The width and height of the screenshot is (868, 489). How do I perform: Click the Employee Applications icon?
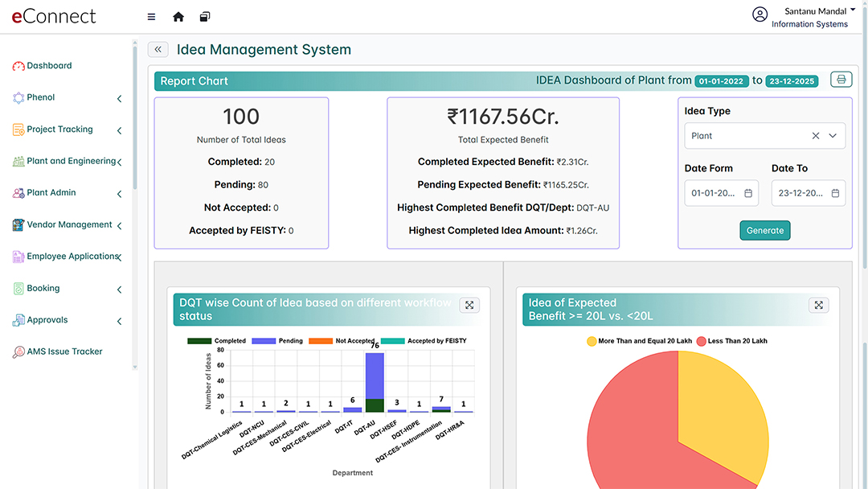pyautogui.click(x=18, y=257)
